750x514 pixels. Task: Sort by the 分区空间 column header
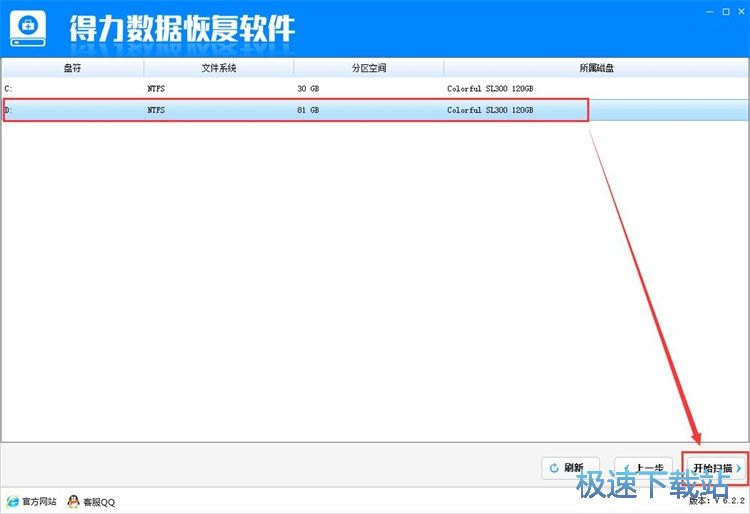pos(369,68)
